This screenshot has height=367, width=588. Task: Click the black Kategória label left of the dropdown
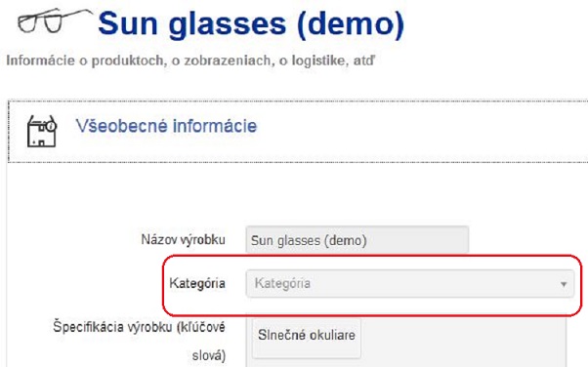pos(197,283)
